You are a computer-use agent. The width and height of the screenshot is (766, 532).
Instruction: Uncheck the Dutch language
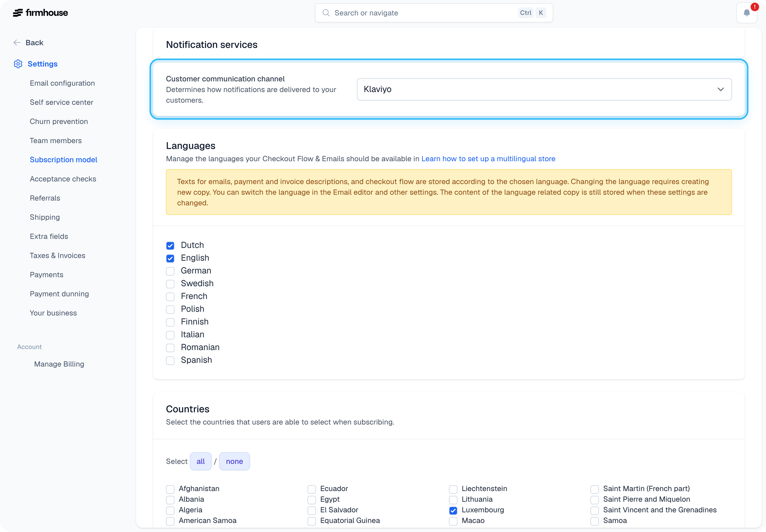tap(170, 246)
